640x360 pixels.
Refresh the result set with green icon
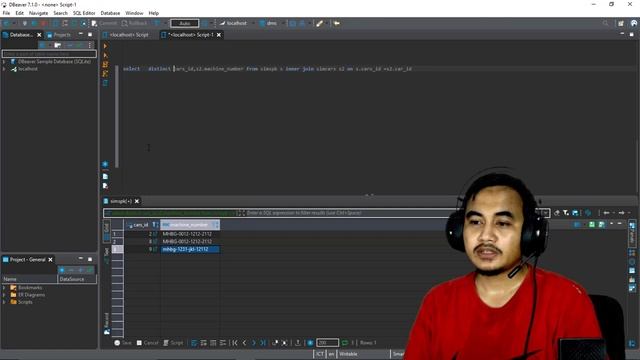point(345,343)
